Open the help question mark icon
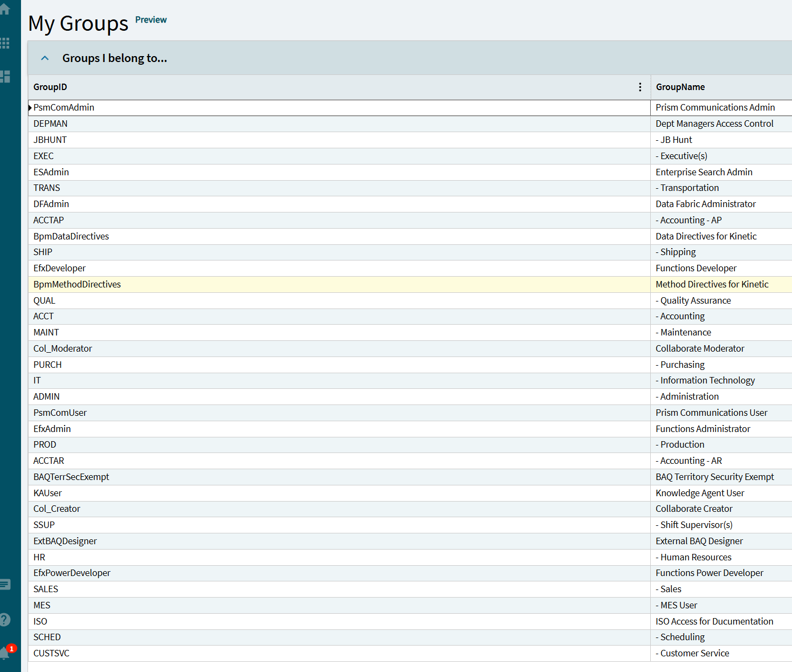 tap(5, 620)
